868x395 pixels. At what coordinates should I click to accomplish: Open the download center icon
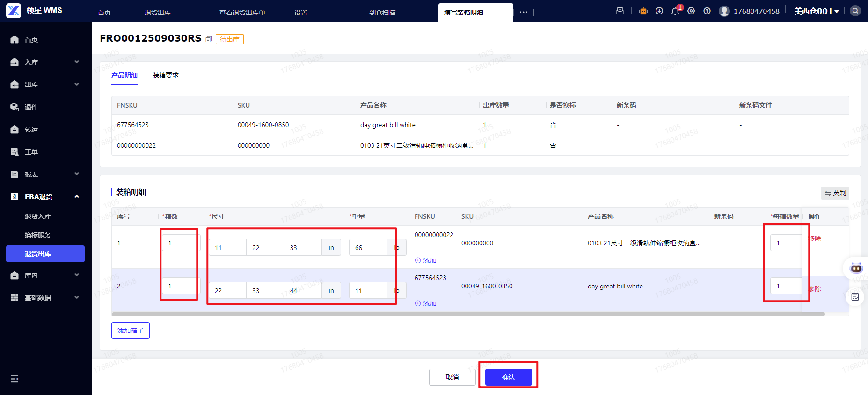click(659, 11)
